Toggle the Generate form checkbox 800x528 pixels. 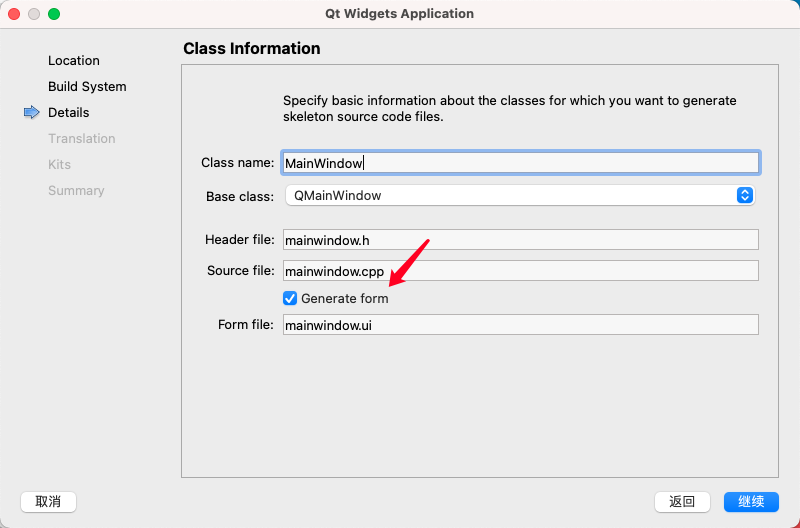click(290, 298)
